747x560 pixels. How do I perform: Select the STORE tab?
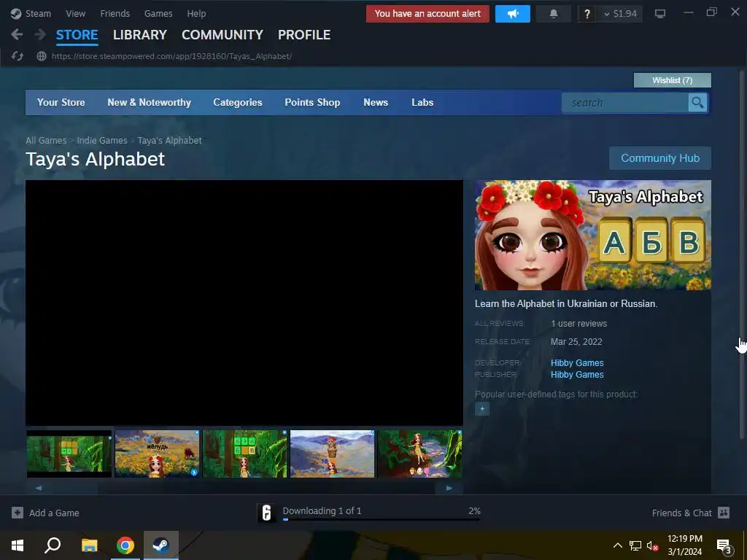pos(77,35)
